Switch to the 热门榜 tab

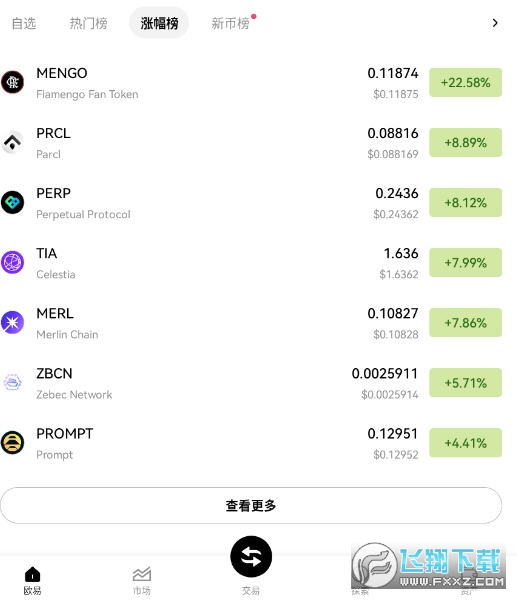[89, 23]
